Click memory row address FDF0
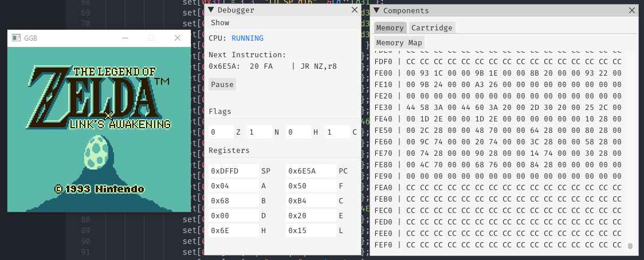Screen dimensions: 644x260 pyautogui.click(x=384, y=62)
